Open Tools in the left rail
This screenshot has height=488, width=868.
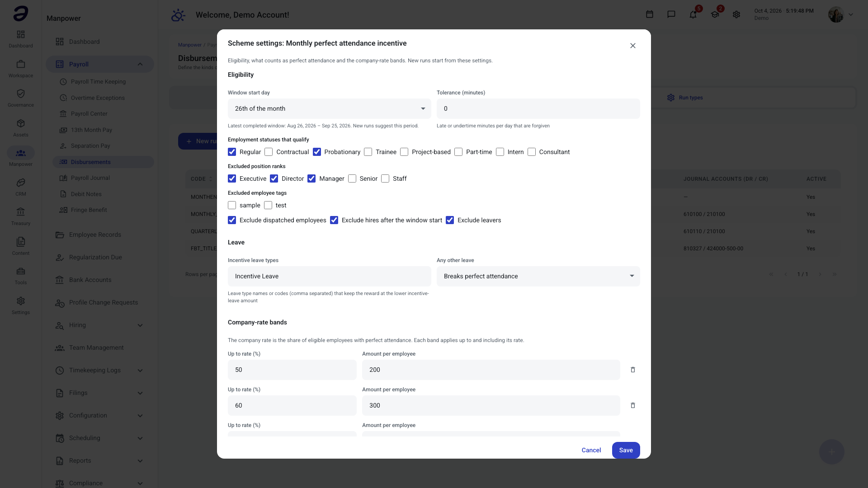(21, 276)
